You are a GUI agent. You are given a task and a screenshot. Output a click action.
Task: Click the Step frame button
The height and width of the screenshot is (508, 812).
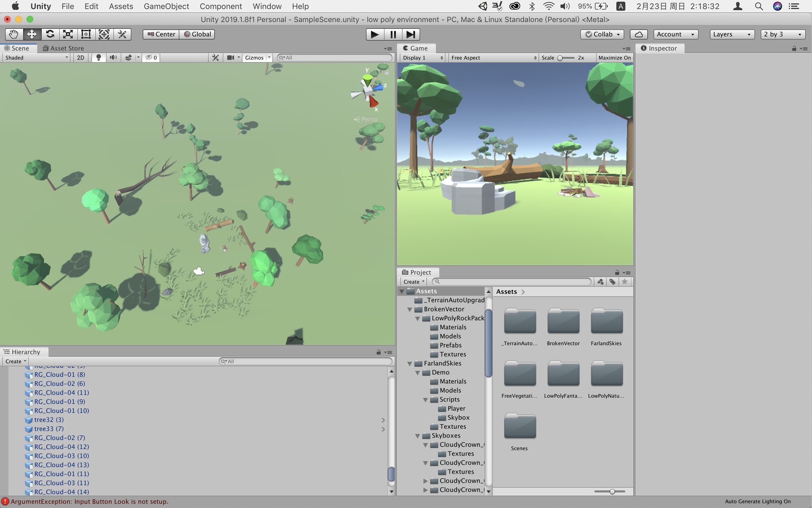click(411, 35)
